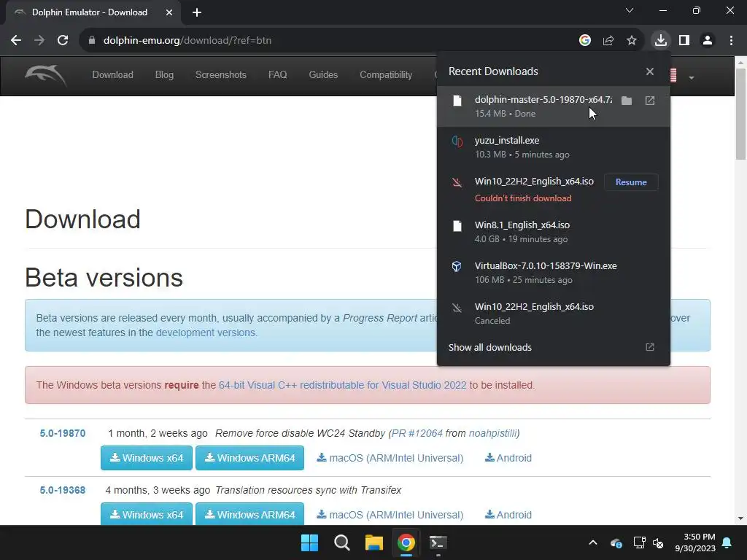Click the Google icon in address bar
The width and height of the screenshot is (747, 560).
584,41
